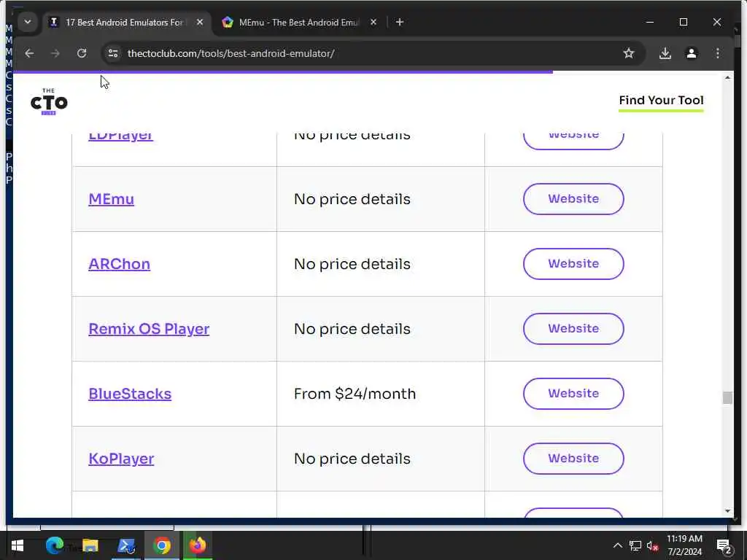This screenshot has width=747, height=560.
Task: Open Chrome downloads icon
Action: [x=665, y=53]
